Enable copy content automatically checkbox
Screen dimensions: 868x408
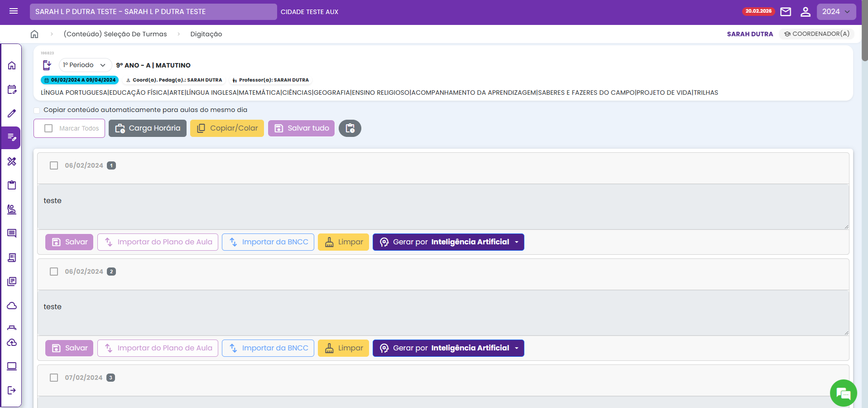click(37, 110)
